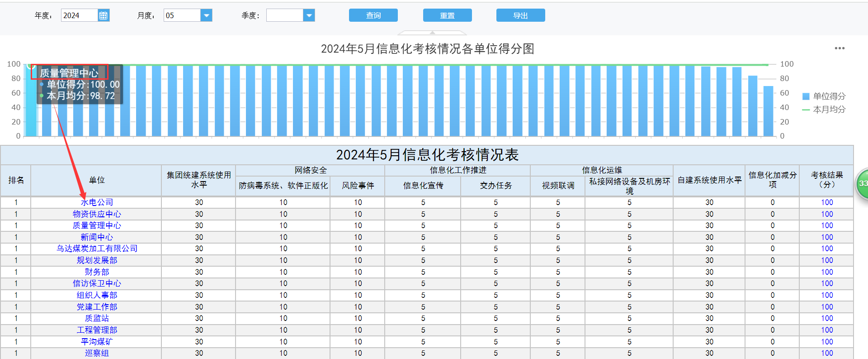Open the 党建工作部 unit link
Screen dimensions: 868x359
[x=97, y=307]
